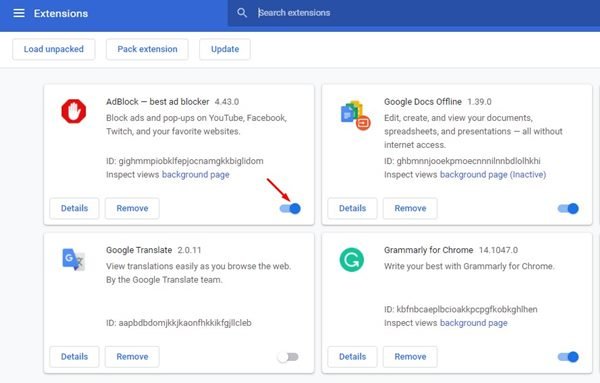Viewport: 600px width, 383px height.
Task: Enable the Google Translate toggle
Action: tap(288, 357)
